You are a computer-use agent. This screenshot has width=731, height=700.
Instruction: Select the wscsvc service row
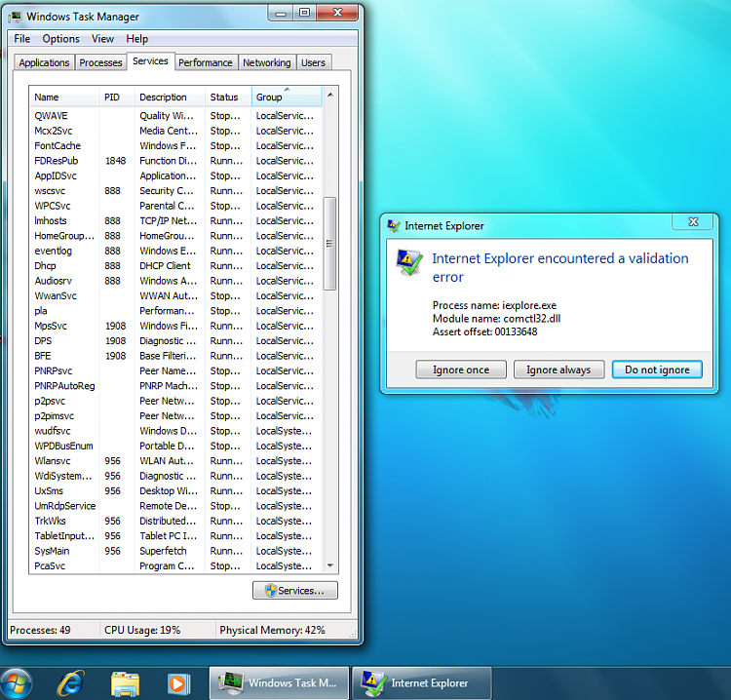pos(175,191)
